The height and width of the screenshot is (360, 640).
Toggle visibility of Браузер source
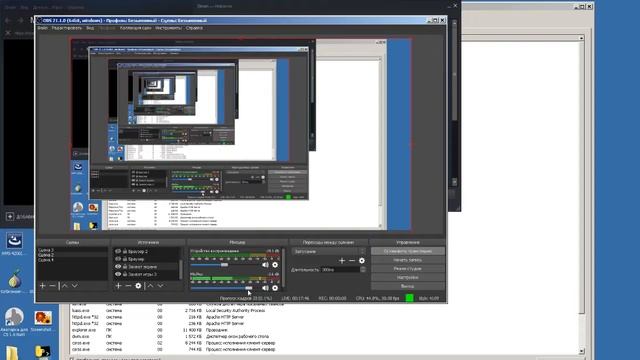[118, 259]
